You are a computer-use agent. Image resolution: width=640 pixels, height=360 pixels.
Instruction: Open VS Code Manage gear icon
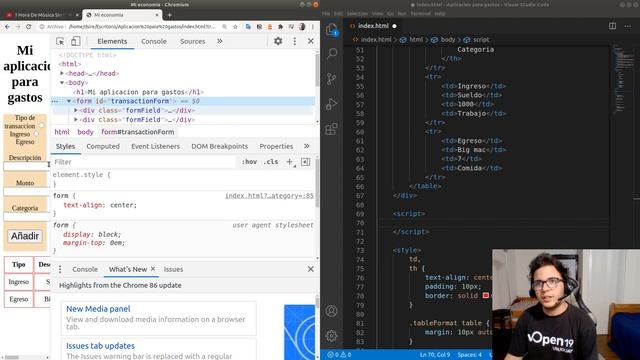pos(331,336)
